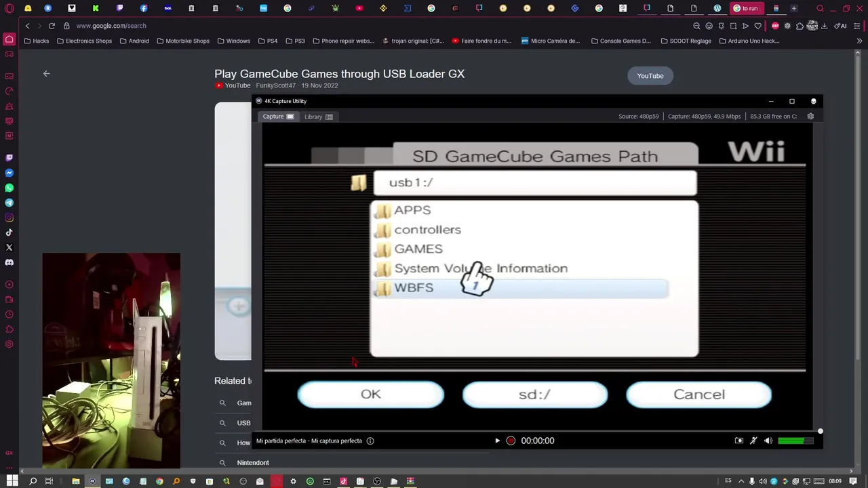Open Windows taskbar search

tap(33, 481)
